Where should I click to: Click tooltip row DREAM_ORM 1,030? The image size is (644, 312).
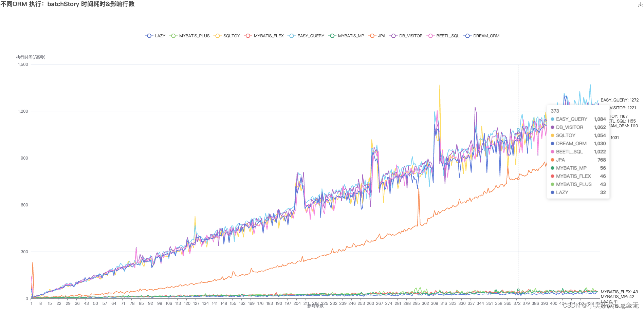click(578, 144)
